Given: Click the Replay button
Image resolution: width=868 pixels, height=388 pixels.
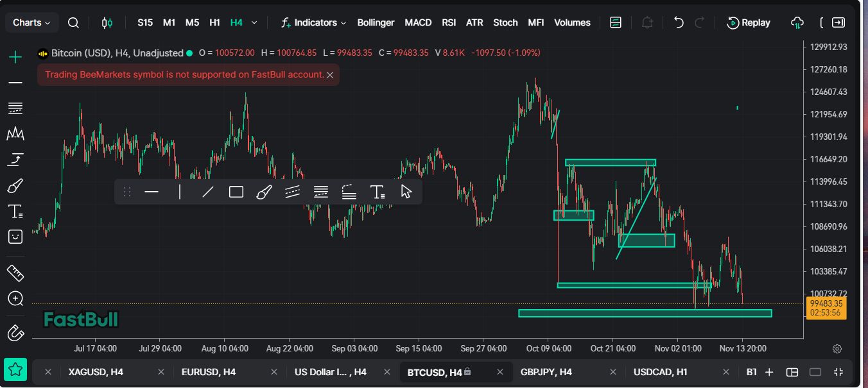Looking at the screenshot, I should click(749, 23).
